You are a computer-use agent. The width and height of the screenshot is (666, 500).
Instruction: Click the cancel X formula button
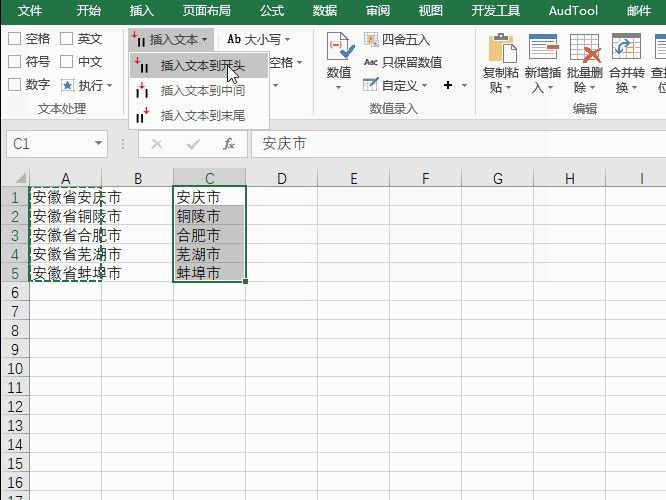[x=157, y=144]
